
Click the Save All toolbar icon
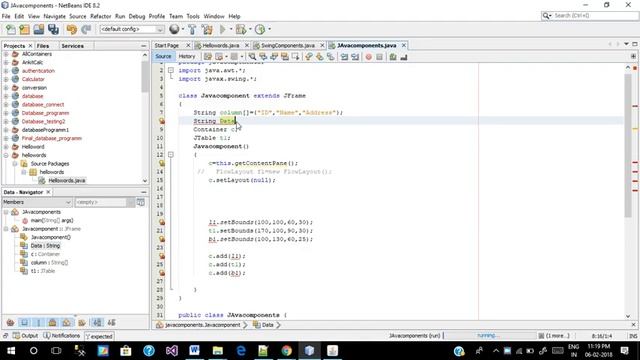point(53,29)
